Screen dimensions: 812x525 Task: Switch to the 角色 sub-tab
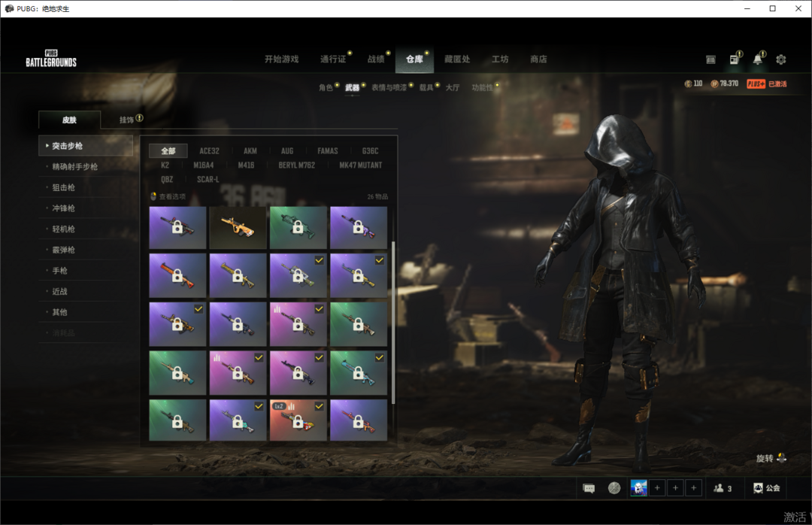[326, 87]
